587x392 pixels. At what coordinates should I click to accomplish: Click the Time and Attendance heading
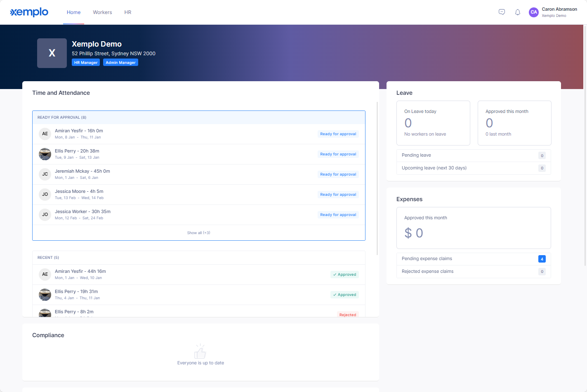[x=61, y=93]
